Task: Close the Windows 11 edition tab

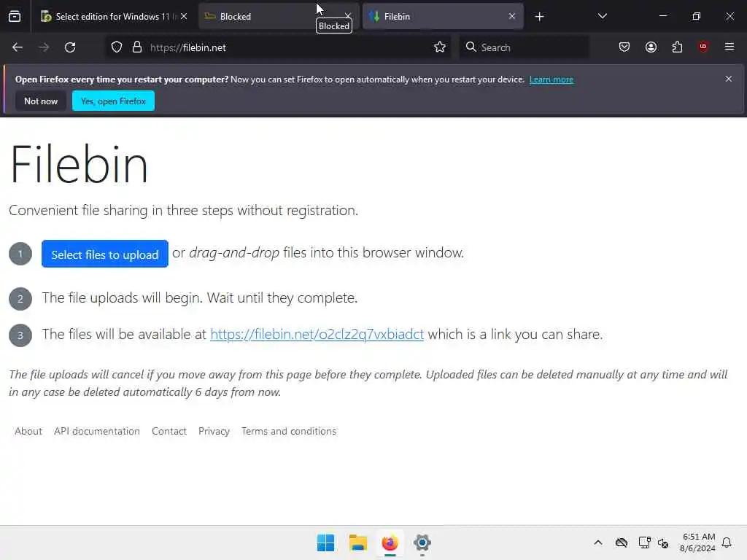Action: tap(184, 17)
